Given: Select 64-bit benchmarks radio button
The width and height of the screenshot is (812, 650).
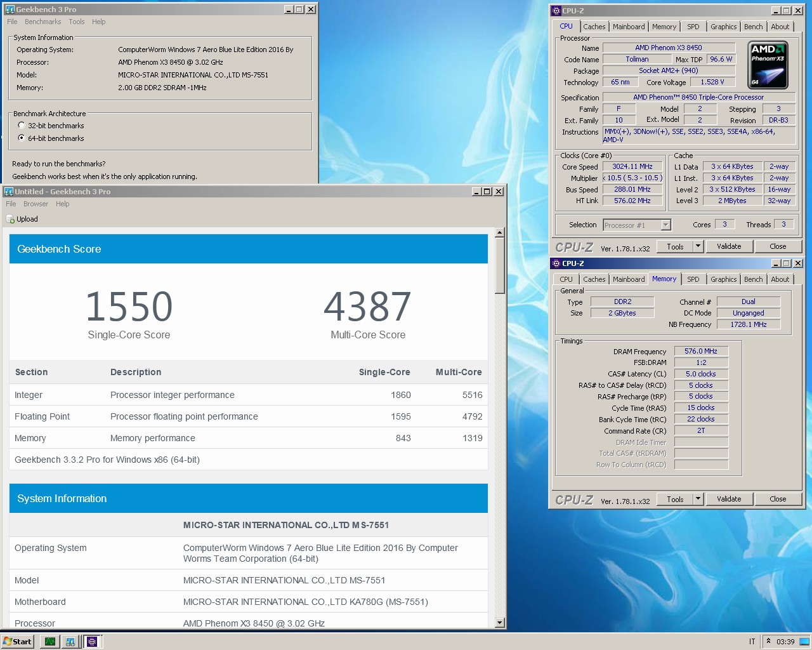Looking at the screenshot, I should tap(22, 138).
